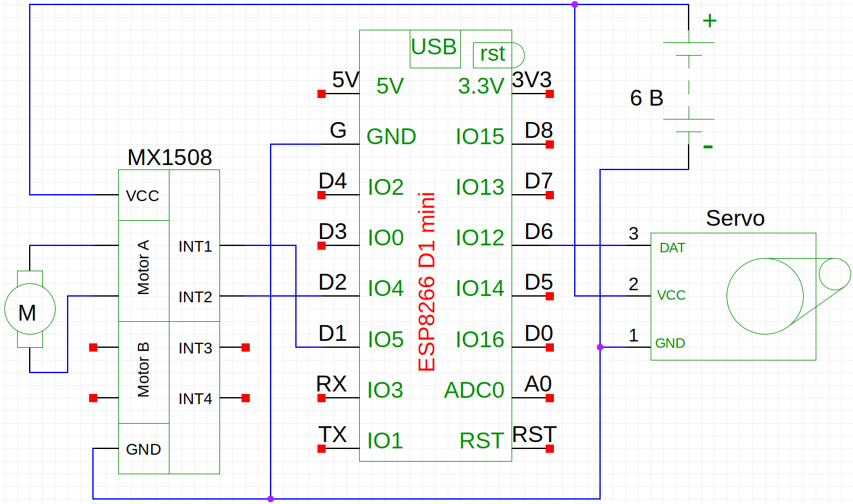Select the red endpoint of the A0 pin

tap(549, 398)
